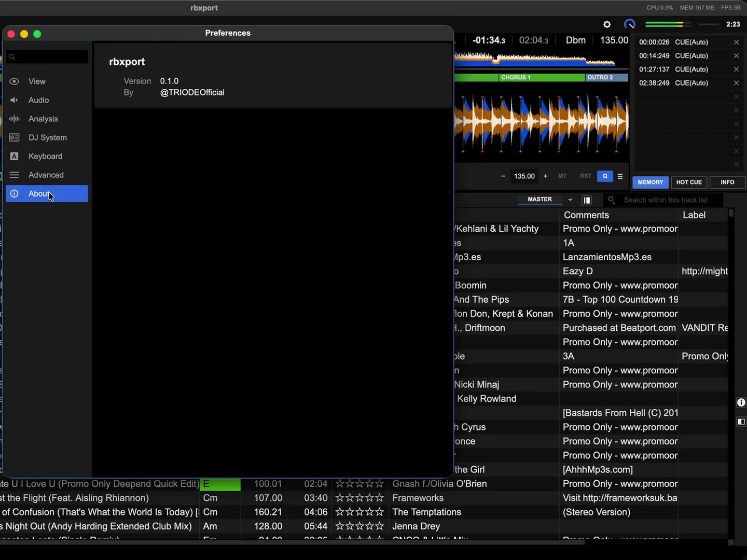Select the MEMORY cue button
This screenshot has height=560, width=747.
(x=651, y=182)
